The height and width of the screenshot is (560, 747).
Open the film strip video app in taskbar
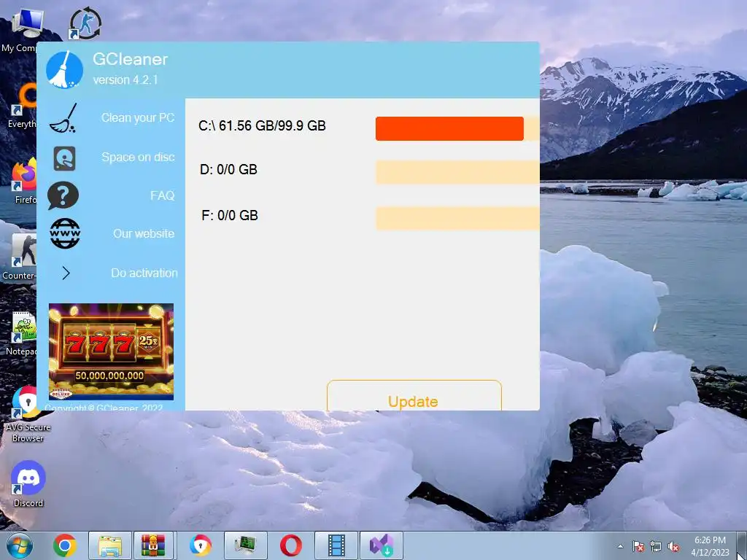click(336, 545)
